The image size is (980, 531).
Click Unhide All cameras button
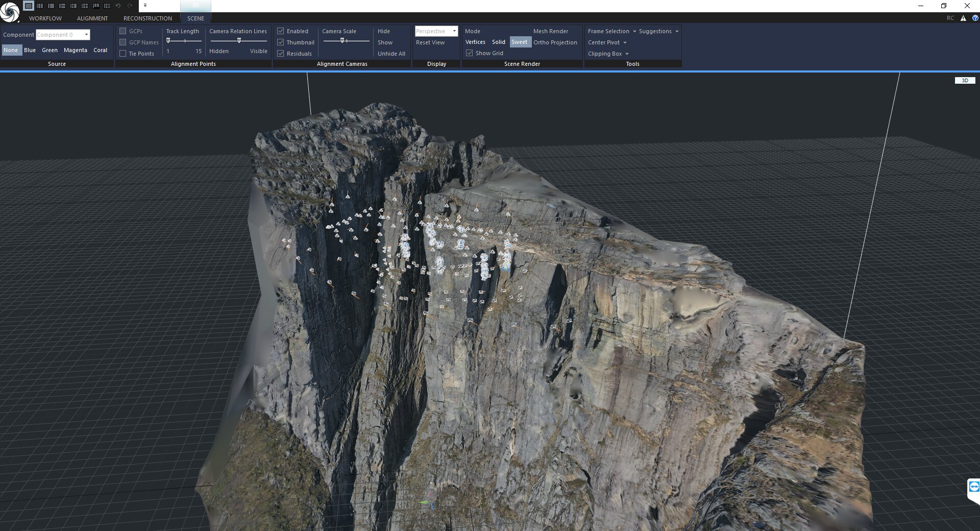pyautogui.click(x=391, y=54)
